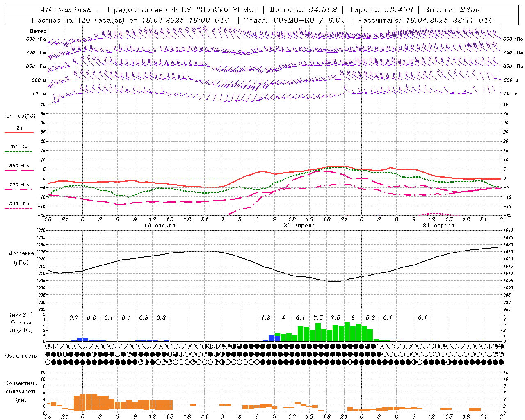525x420 pixels.
Task: Select the 3-hour precipitation value 0.7
Action: click(x=74, y=317)
